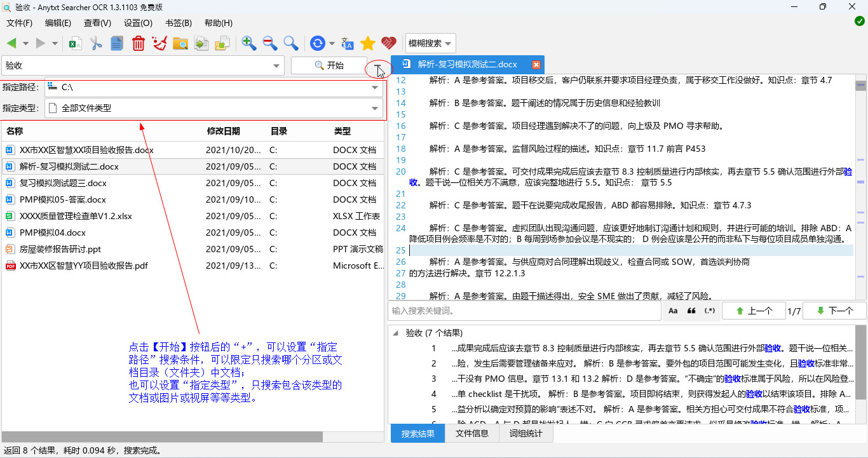
Task: Click the 下一个 next match button
Action: [834, 311]
